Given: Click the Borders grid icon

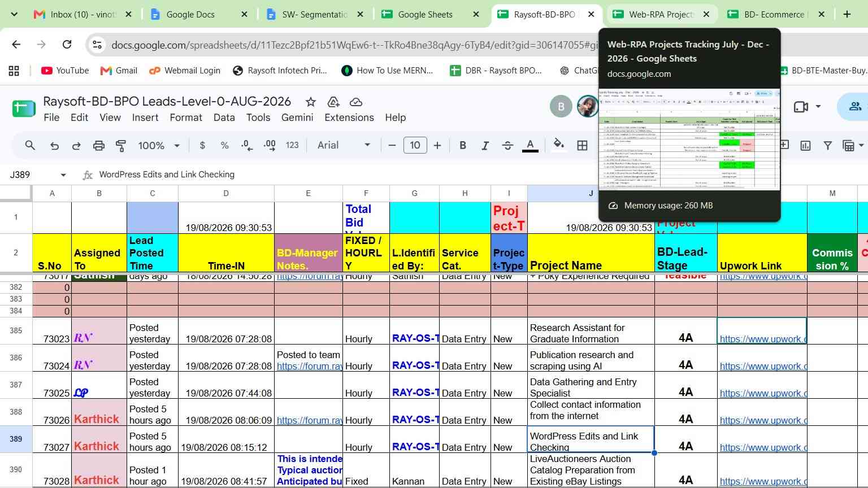Looking at the screenshot, I should click(582, 146).
